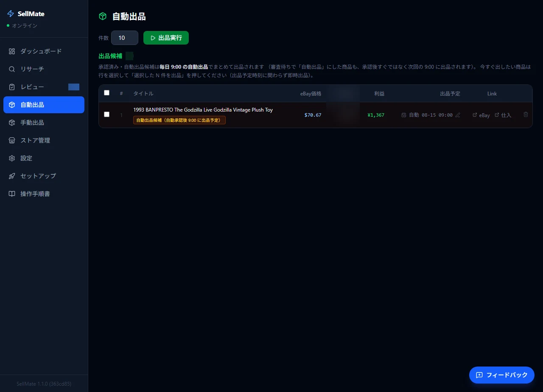Screen dimensions: 543x392
Task: Click the レビュー count badge
Action: [74, 87]
